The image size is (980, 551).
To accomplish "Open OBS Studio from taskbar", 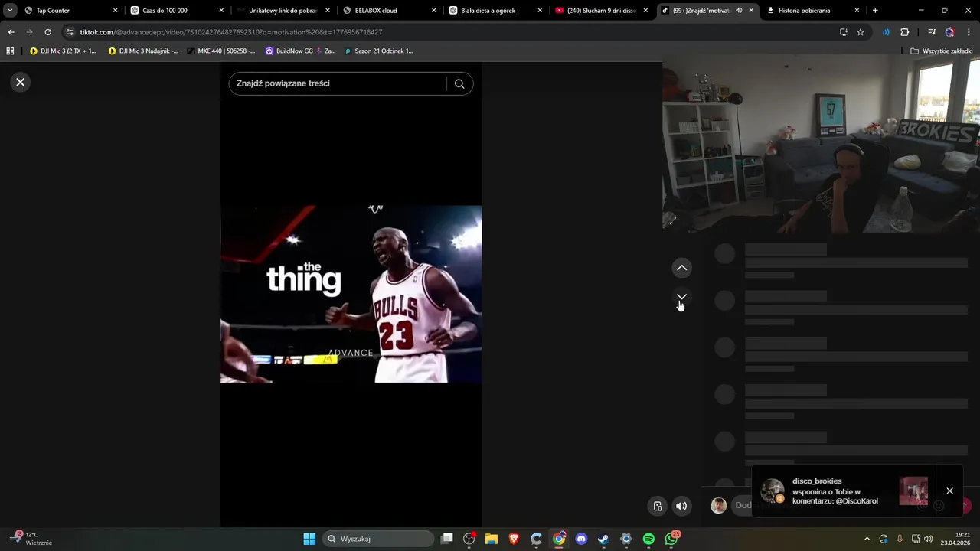I will [x=469, y=539].
